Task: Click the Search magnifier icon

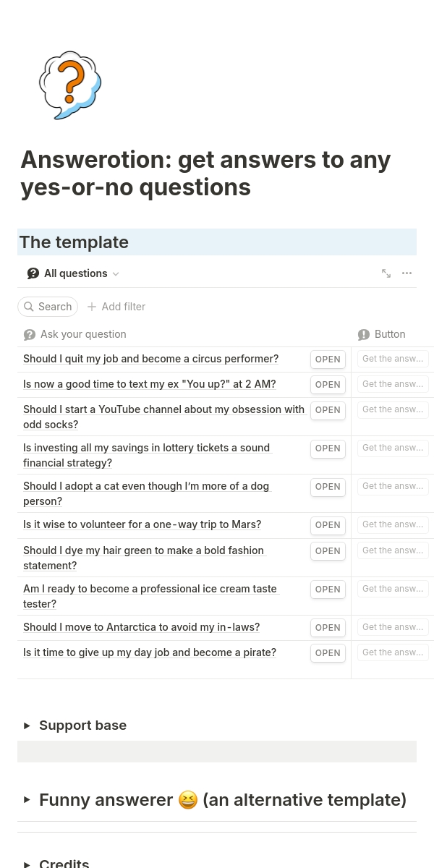Action: coord(29,307)
